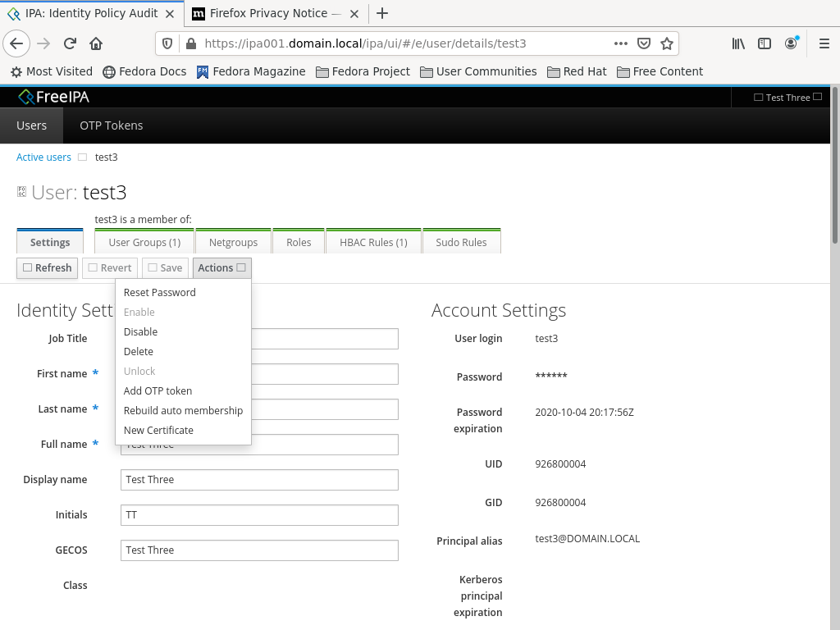Image resolution: width=840 pixels, height=630 pixels.
Task: Select the OTP Tokens navigation tab
Action: click(112, 126)
